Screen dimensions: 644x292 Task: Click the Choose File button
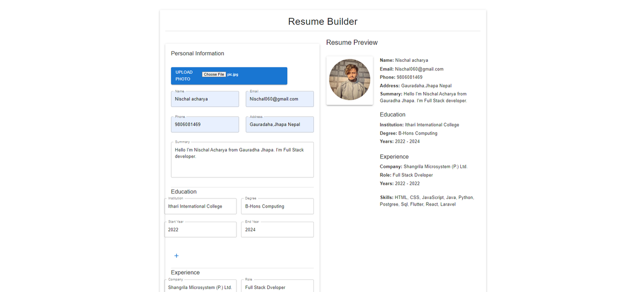click(x=214, y=74)
